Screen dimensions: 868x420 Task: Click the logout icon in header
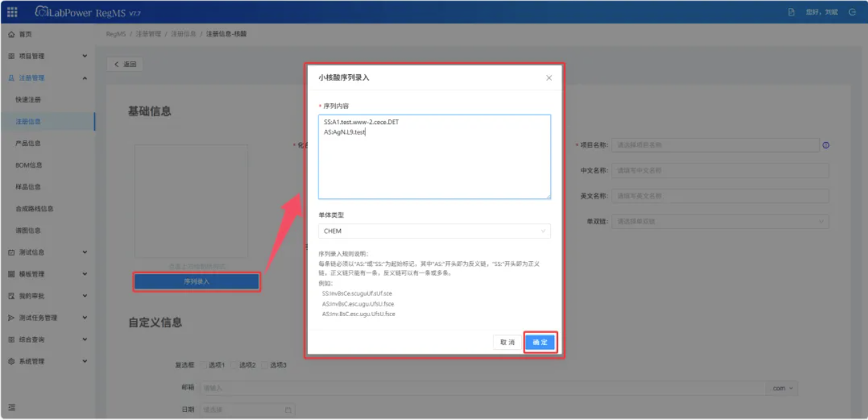852,12
